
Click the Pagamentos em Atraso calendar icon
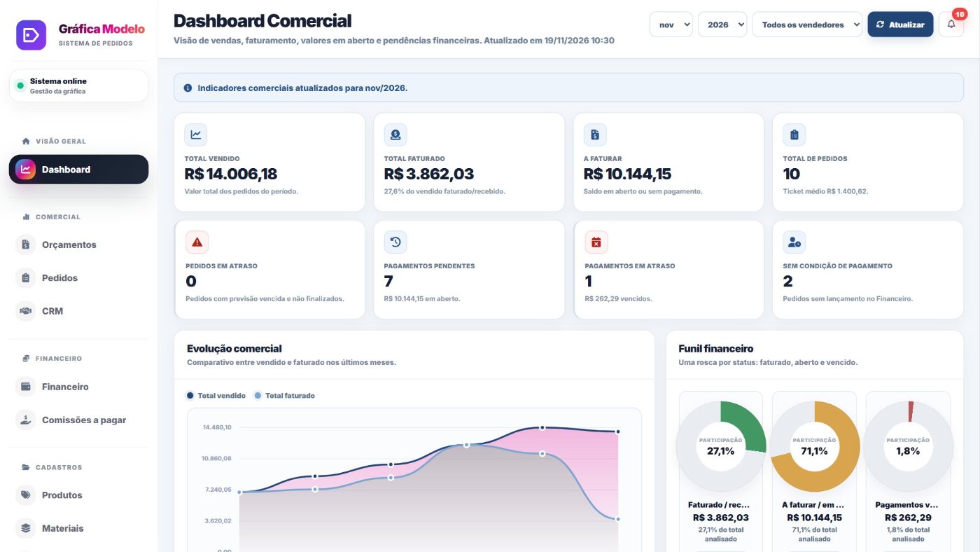(x=596, y=242)
